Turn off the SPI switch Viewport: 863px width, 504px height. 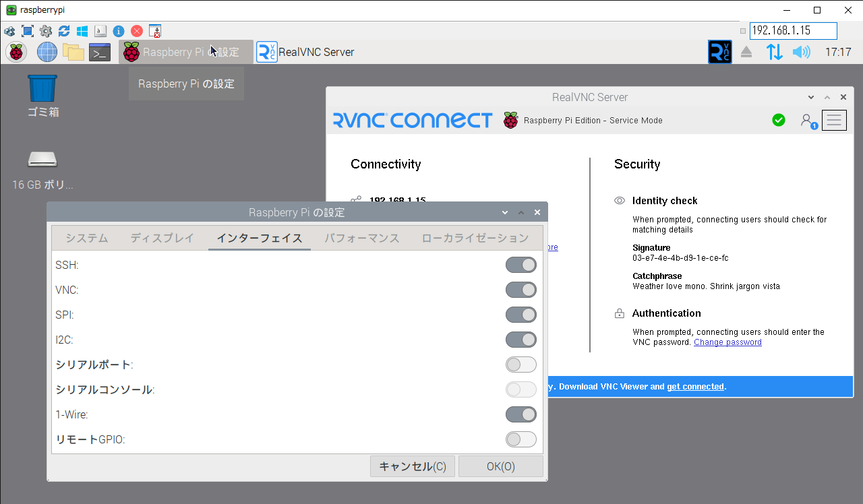coord(521,315)
